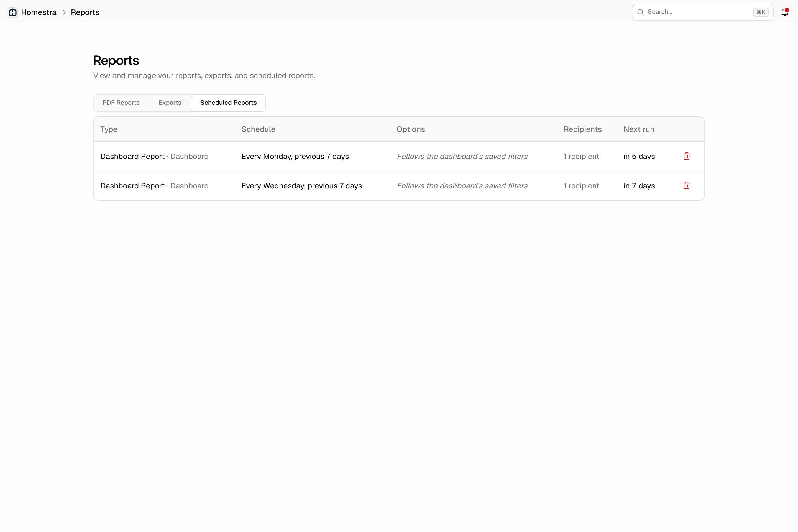Delete the Every Monday scheduled report
This screenshot has height=532, width=798.
coord(686,156)
